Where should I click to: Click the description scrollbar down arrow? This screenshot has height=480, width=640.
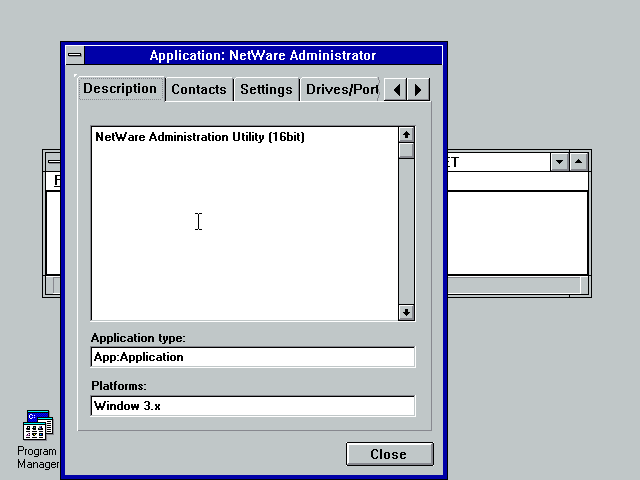click(406, 313)
